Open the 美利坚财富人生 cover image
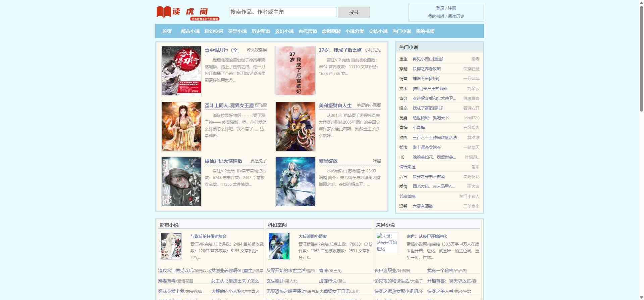This screenshot has height=300, width=644. pos(295,126)
